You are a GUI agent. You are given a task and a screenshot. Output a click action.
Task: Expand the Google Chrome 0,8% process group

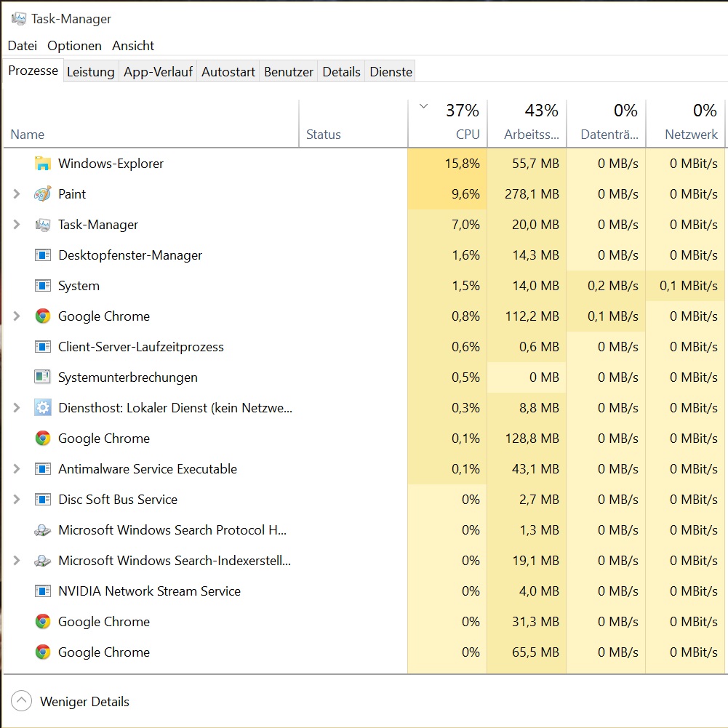coord(17,316)
